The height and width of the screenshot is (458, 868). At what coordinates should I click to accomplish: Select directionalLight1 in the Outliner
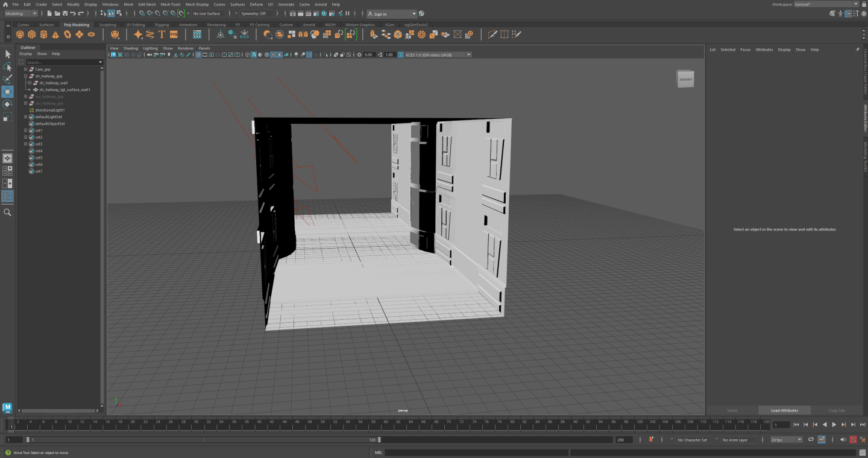(x=49, y=110)
